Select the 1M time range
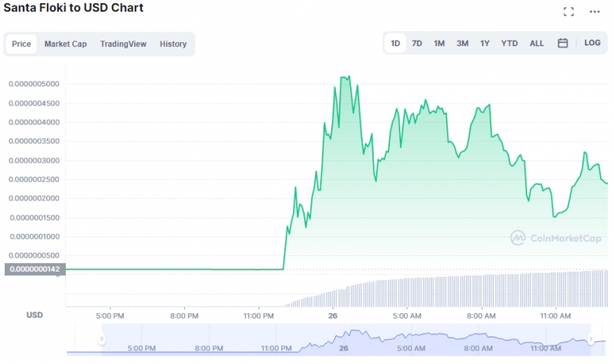614x364 pixels. tap(439, 43)
